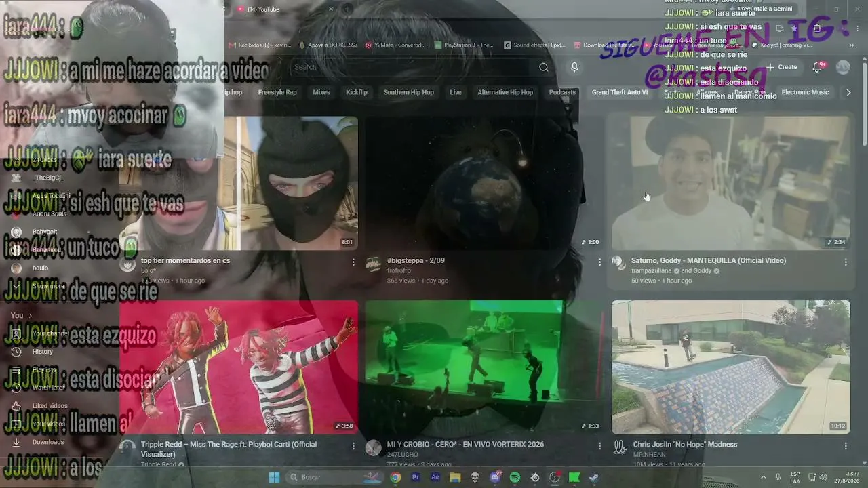Viewport: 868px width, 488px height.
Task: Open options menu for '#bigsteppa - 2/09'
Action: tap(599, 262)
